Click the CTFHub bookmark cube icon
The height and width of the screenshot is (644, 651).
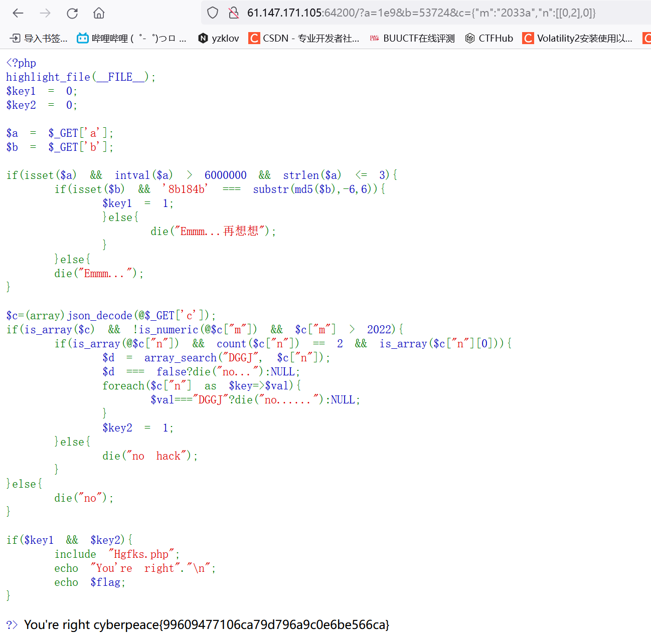(470, 38)
